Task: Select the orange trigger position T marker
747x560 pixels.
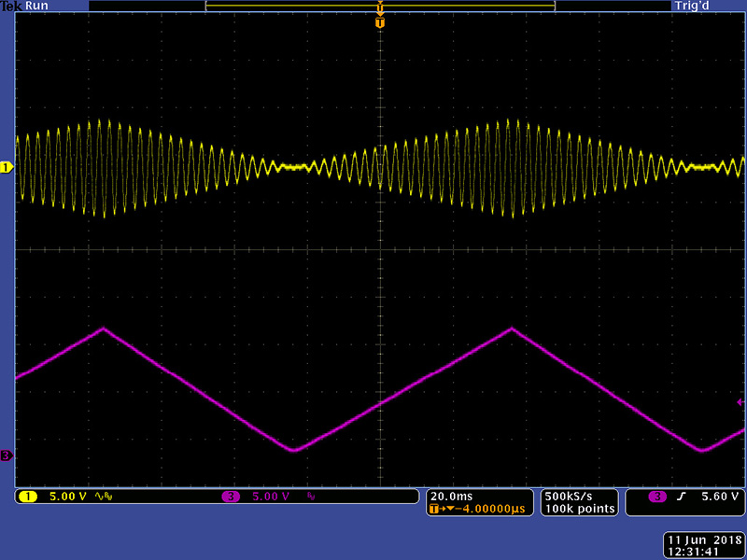Action: point(379,22)
